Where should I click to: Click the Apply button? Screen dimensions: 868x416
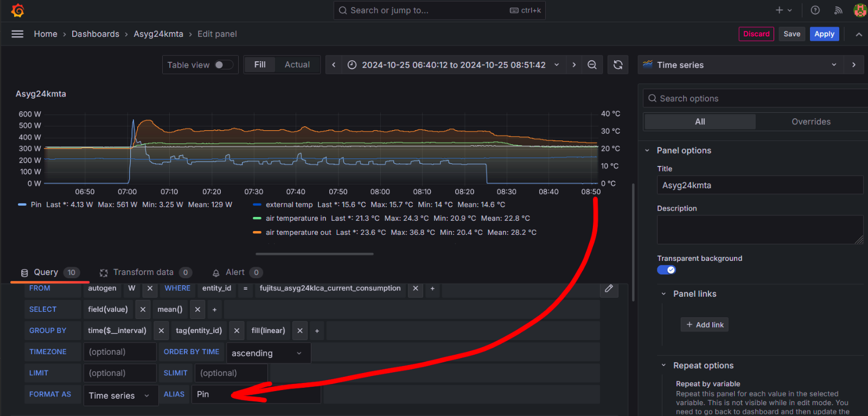[824, 34]
